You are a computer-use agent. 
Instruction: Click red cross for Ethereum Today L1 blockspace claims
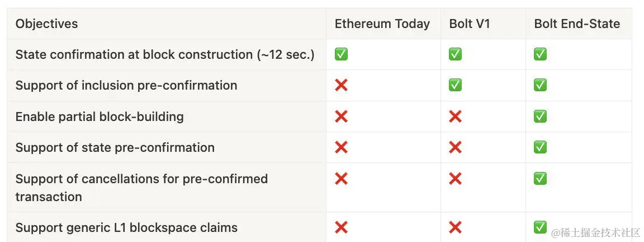tap(341, 227)
